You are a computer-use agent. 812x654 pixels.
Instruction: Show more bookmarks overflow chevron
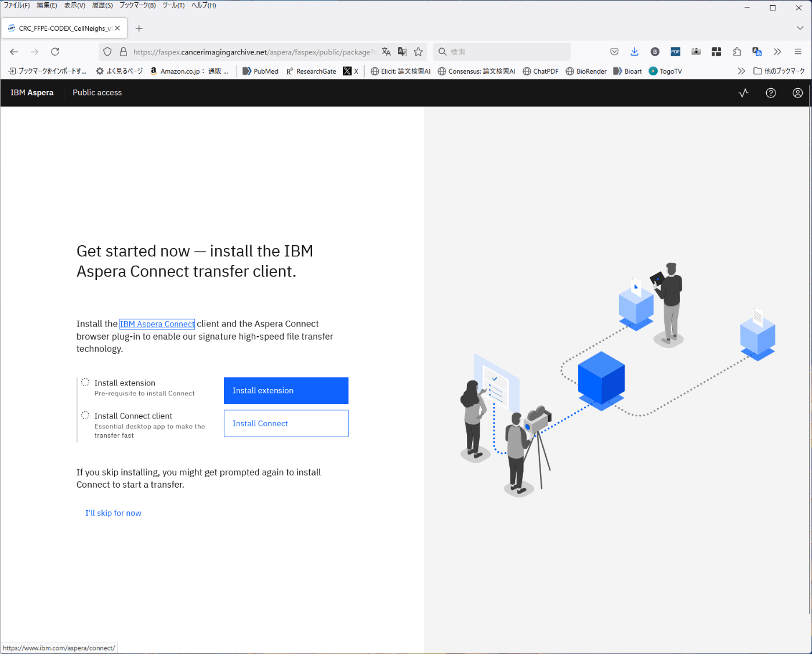pyautogui.click(x=741, y=71)
